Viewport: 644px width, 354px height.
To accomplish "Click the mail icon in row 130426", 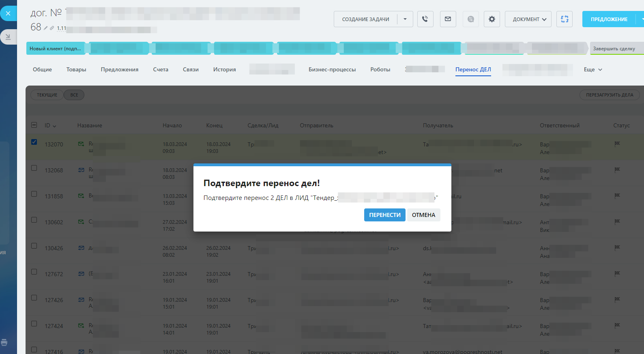I will [x=81, y=248].
